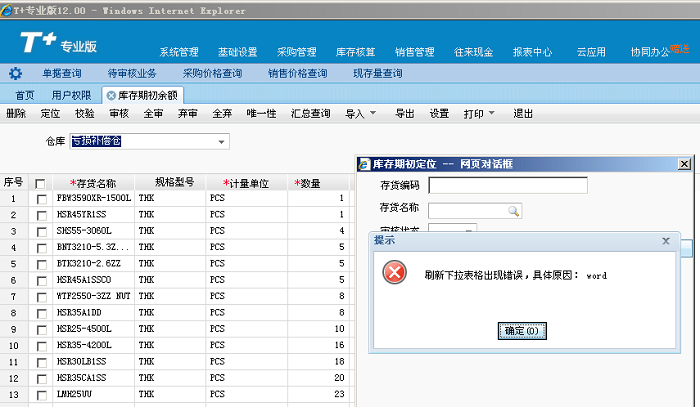Open the 报表中心 menu
The image size is (700, 407).
tap(532, 52)
